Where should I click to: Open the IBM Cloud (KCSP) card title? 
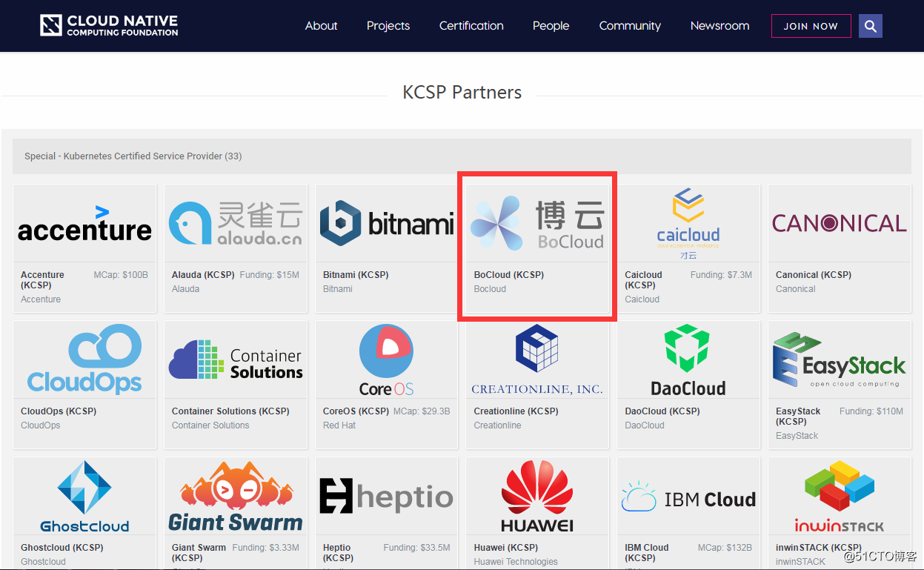[x=647, y=552]
